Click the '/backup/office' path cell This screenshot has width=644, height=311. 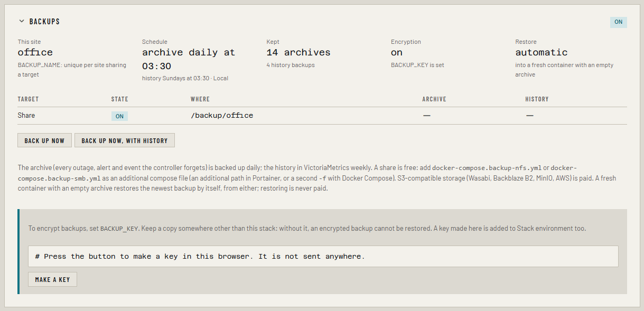coord(222,115)
